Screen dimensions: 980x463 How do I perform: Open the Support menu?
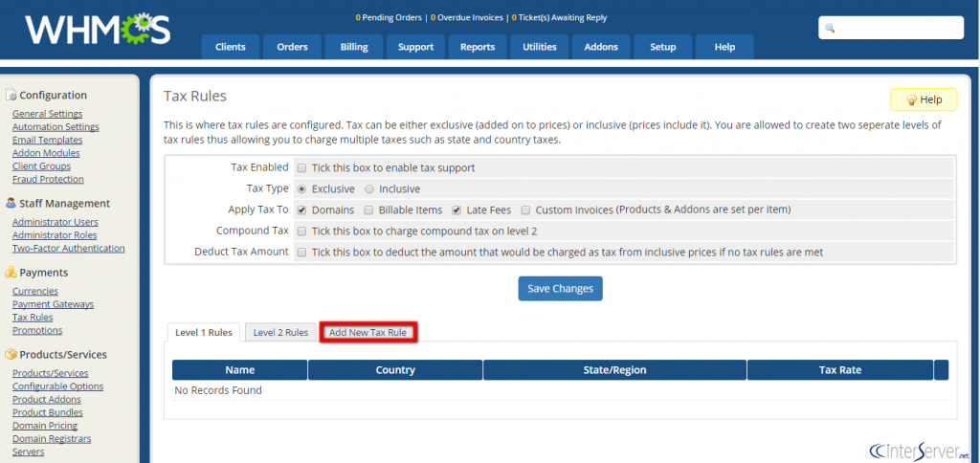(415, 47)
